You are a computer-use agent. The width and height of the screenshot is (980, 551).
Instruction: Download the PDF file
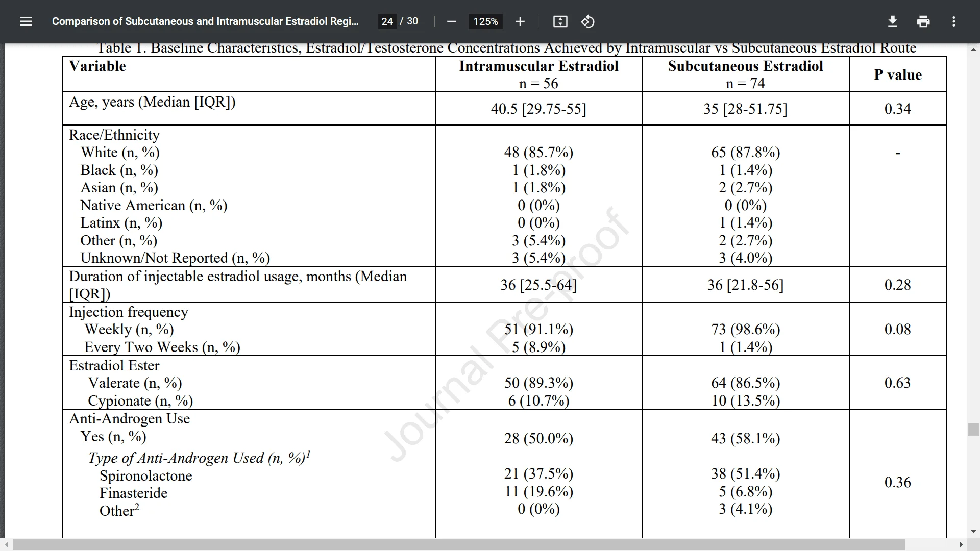point(893,21)
